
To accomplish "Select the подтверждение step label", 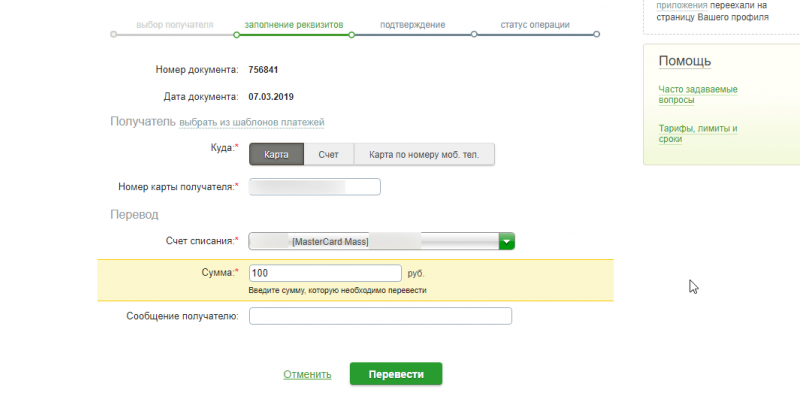I will 412,24.
